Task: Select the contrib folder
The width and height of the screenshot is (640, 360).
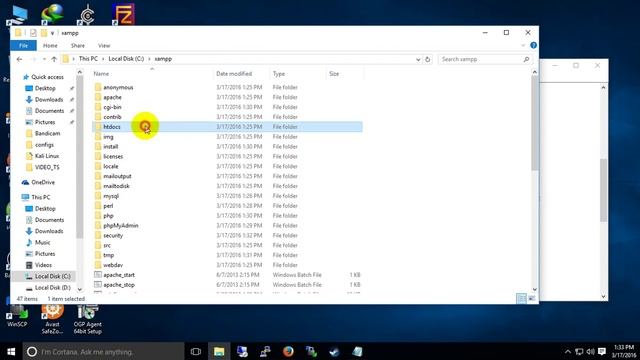Action: 112,117
